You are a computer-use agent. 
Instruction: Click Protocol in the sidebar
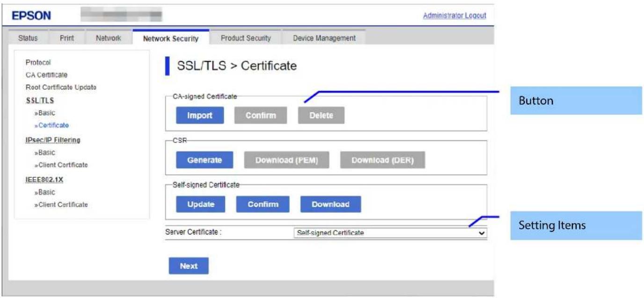(x=38, y=62)
